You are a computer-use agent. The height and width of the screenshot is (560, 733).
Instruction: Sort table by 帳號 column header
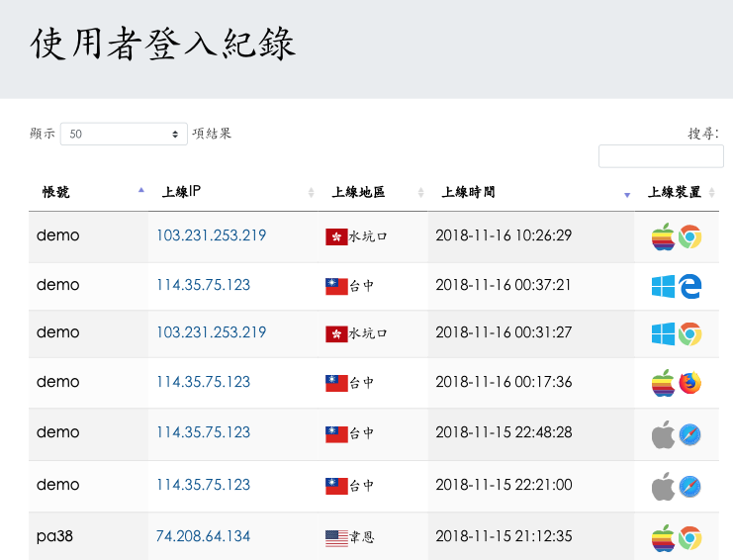coord(56,193)
